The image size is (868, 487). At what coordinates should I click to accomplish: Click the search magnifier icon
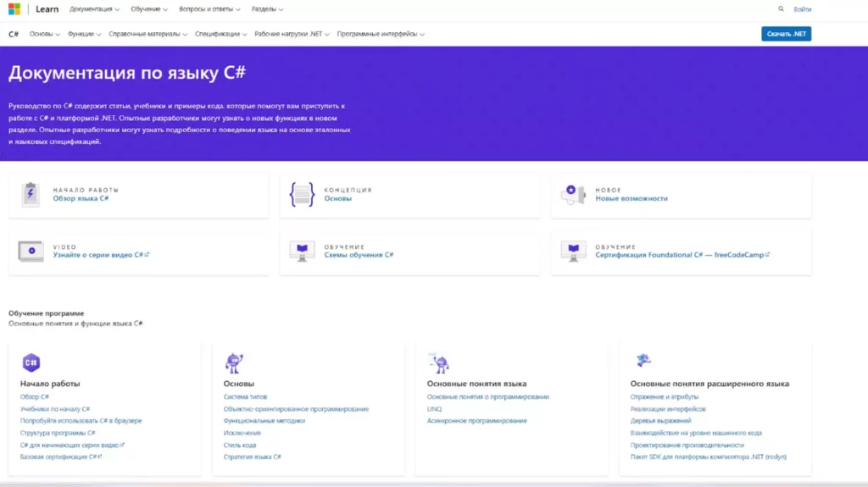781,9
